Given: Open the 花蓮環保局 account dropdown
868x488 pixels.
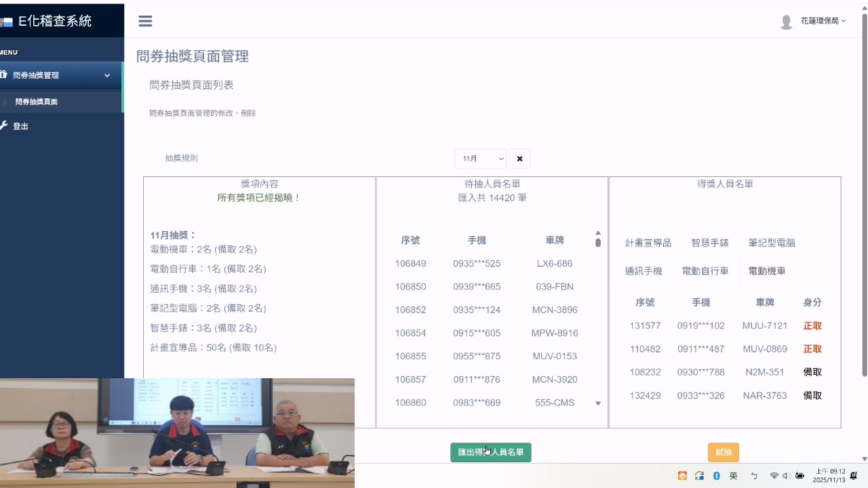Looking at the screenshot, I should tap(823, 21).
